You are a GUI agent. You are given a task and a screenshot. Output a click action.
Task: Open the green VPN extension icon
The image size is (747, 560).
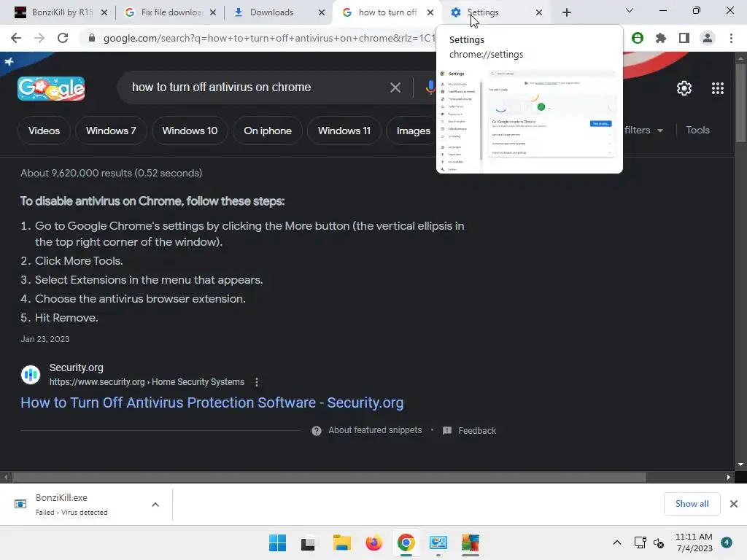tap(638, 38)
